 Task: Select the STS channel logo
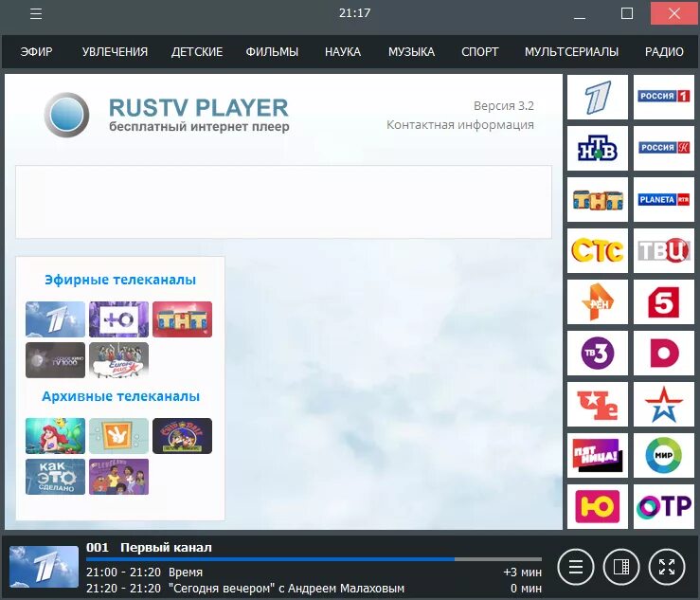[x=598, y=250]
